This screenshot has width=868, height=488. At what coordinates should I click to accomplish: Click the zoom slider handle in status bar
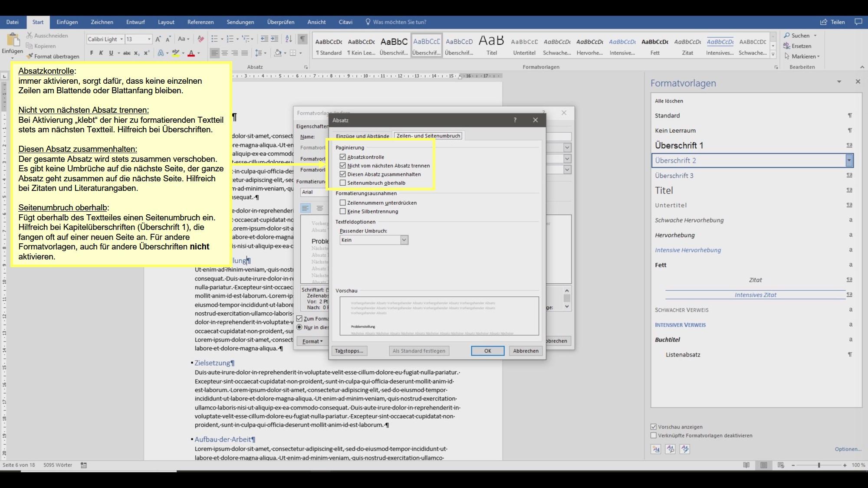tap(819, 465)
